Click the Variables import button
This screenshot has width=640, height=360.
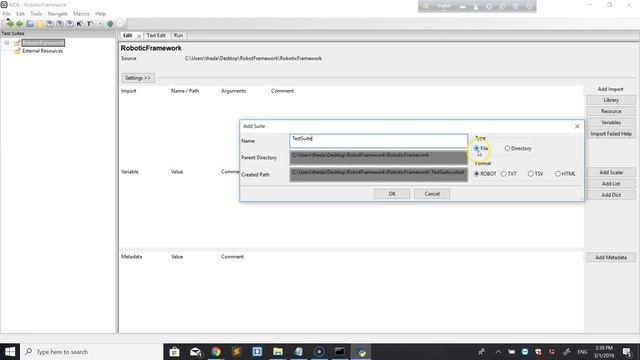[611, 122]
